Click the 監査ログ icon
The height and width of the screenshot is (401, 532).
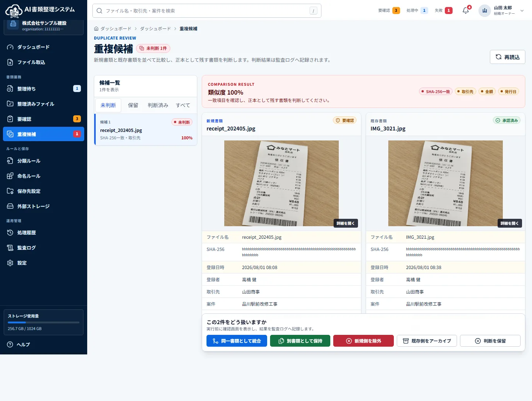click(x=10, y=248)
